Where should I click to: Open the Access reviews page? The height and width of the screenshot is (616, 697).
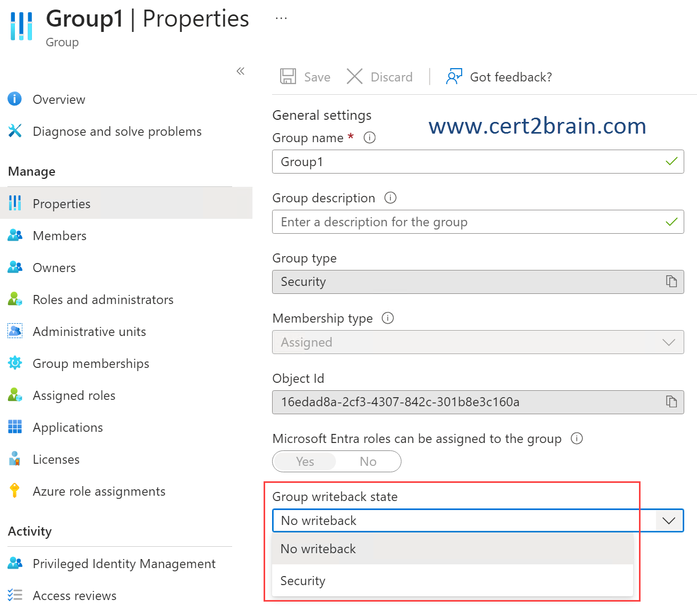pos(74,595)
